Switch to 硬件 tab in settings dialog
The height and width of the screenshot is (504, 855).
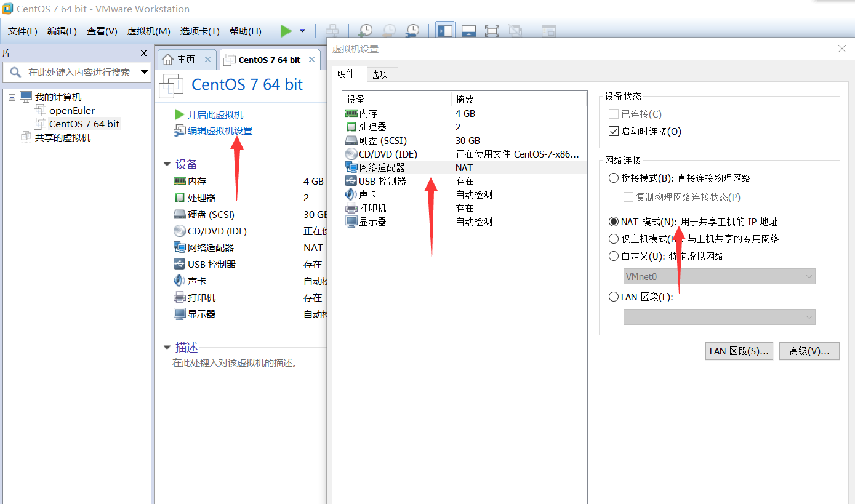[x=349, y=74]
